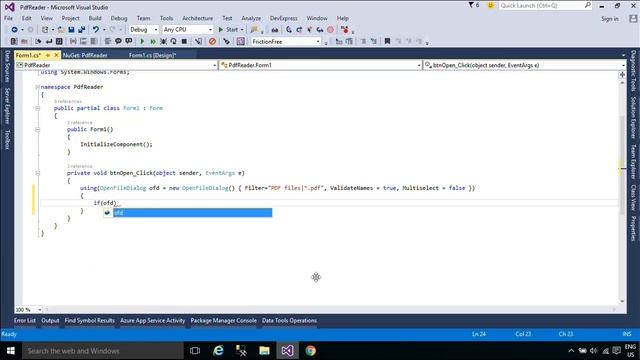
Task: Click the yellow feedback smiley icon
Action: coord(491,5)
